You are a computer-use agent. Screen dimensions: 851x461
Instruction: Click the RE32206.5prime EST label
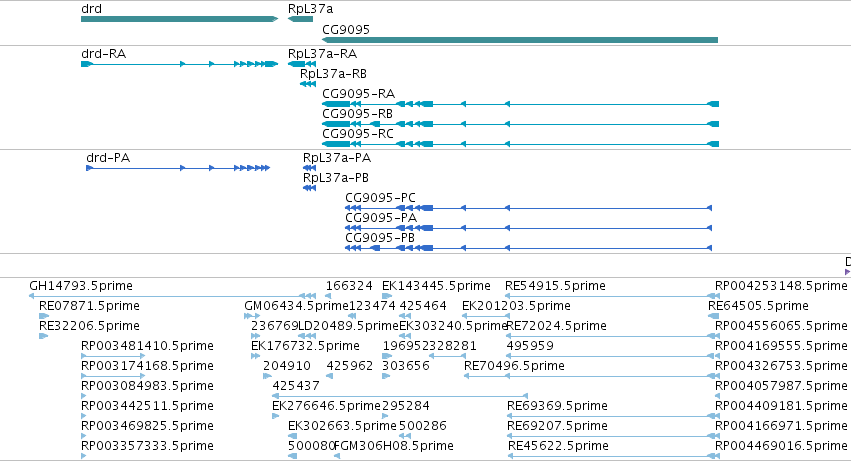tap(89, 326)
